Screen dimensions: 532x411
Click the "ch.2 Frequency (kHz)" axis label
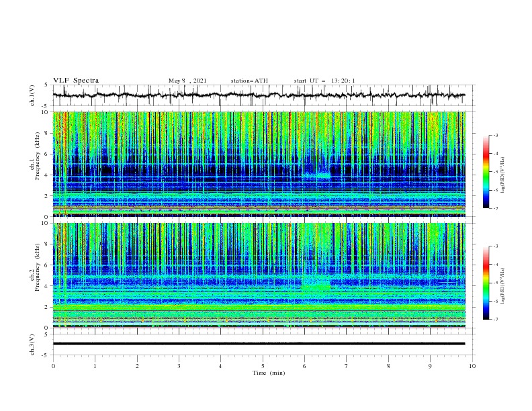click(35, 267)
